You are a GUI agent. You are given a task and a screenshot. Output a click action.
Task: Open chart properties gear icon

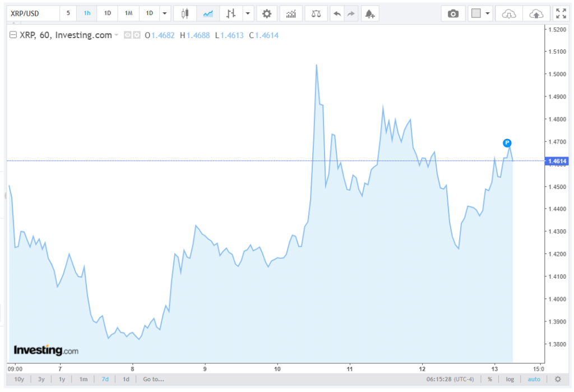[267, 13]
